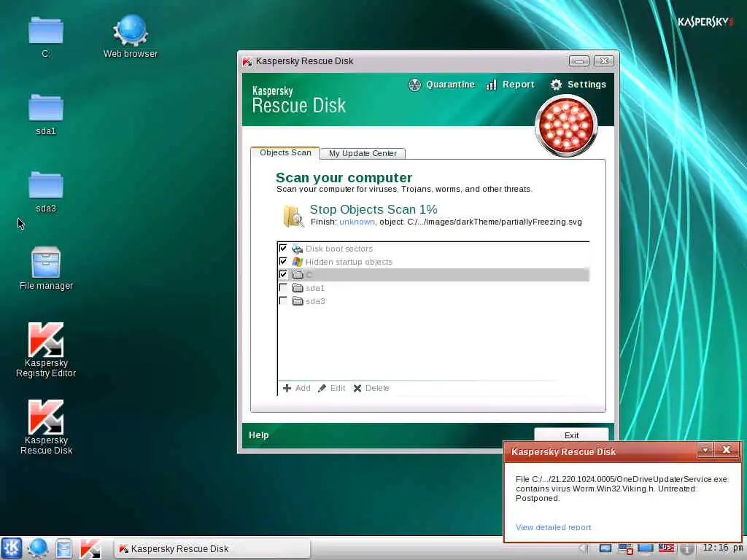The width and height of the screenshot is (747, 560).
Task: Open the KDE start menu
Action: [x=12, y=548]
